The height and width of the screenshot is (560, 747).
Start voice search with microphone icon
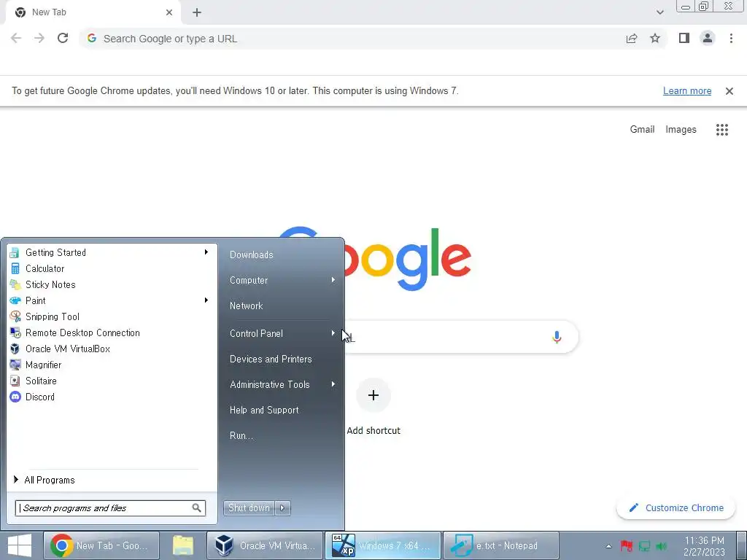click(557, 337)
